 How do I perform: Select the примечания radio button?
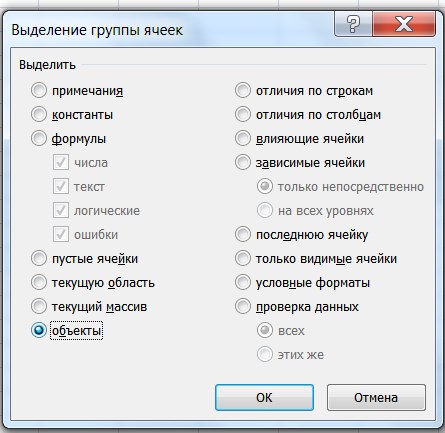tap(39, 90)
